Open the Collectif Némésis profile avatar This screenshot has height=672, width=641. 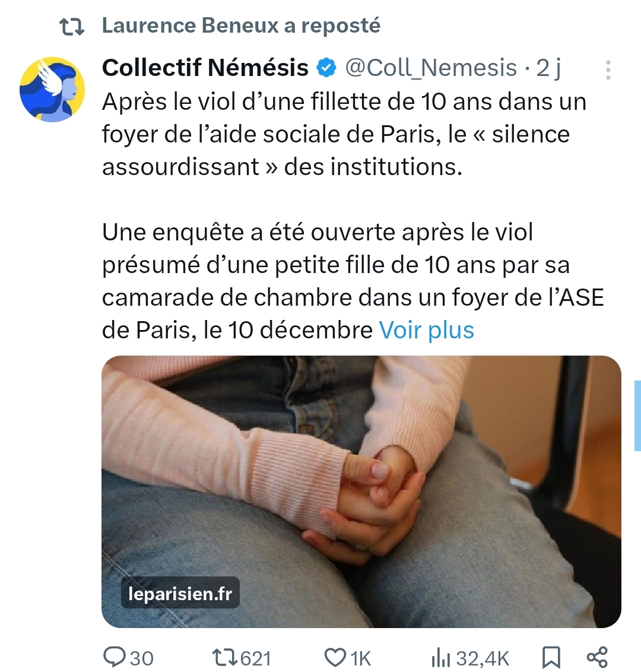52,90
